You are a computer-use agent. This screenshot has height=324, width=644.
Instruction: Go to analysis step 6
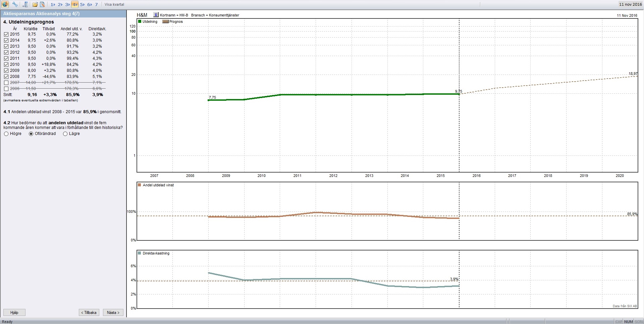(x=90, y=4)
